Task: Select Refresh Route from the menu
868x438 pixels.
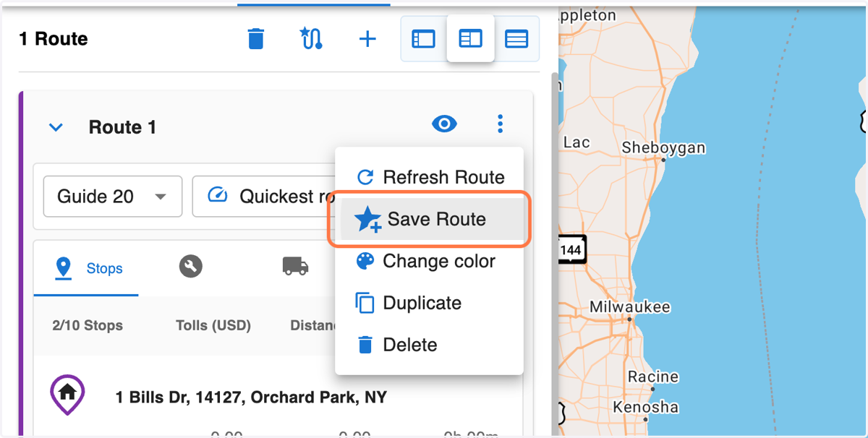Action: point(430,177)
